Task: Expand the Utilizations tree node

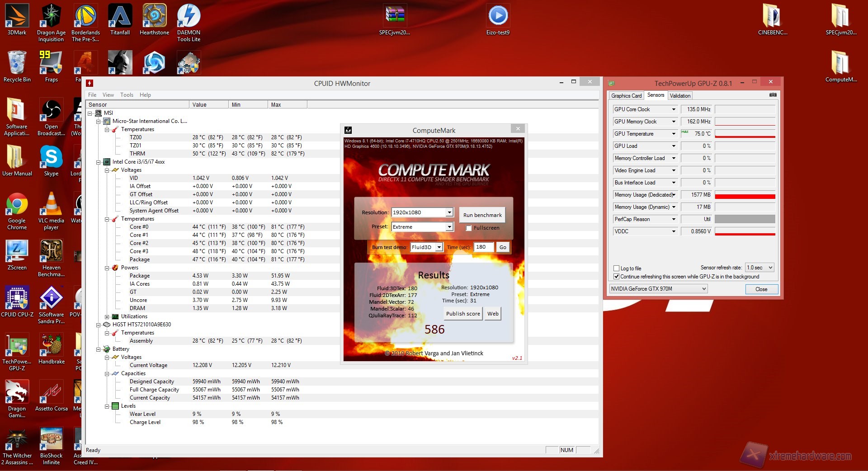Action: coord(107,317)
